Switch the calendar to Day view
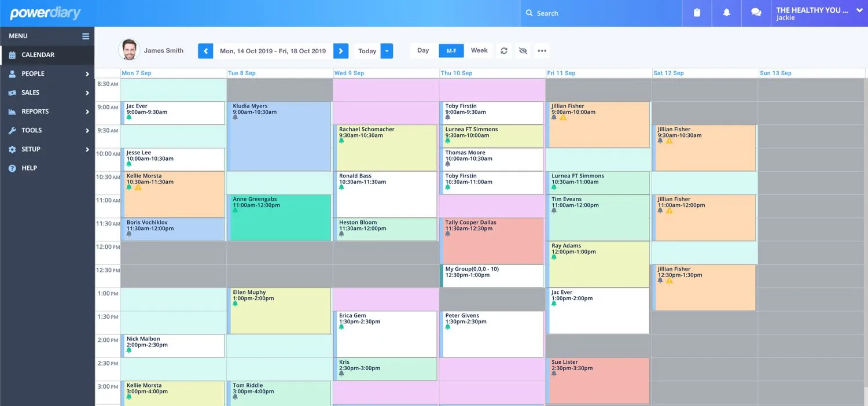 coord(422,50)
